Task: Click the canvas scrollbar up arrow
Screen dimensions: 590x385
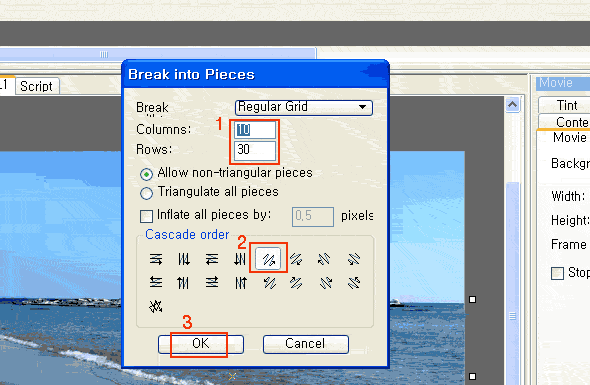Action: (x=512, y=104)
